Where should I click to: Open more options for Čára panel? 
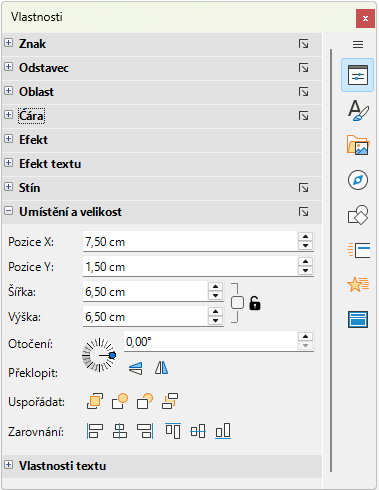click(x=303, y=116)
